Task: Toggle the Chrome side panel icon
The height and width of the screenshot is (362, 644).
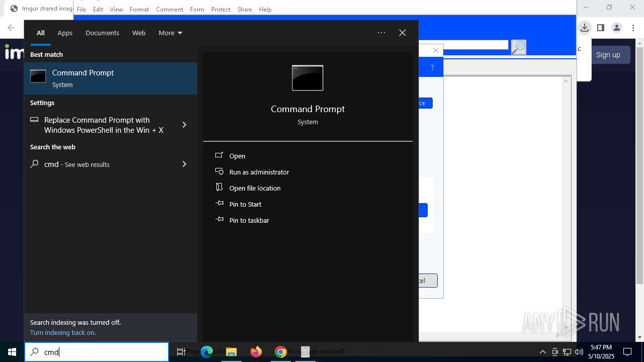Action: 601,28
